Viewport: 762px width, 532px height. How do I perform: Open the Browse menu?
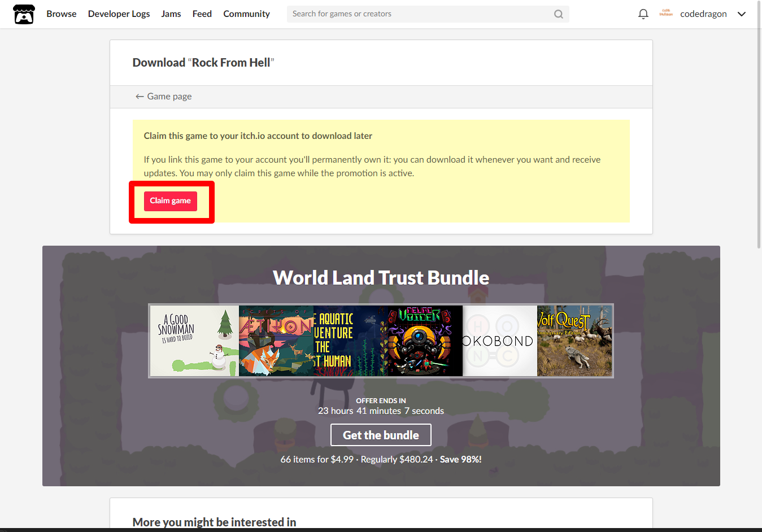(62, 14)
